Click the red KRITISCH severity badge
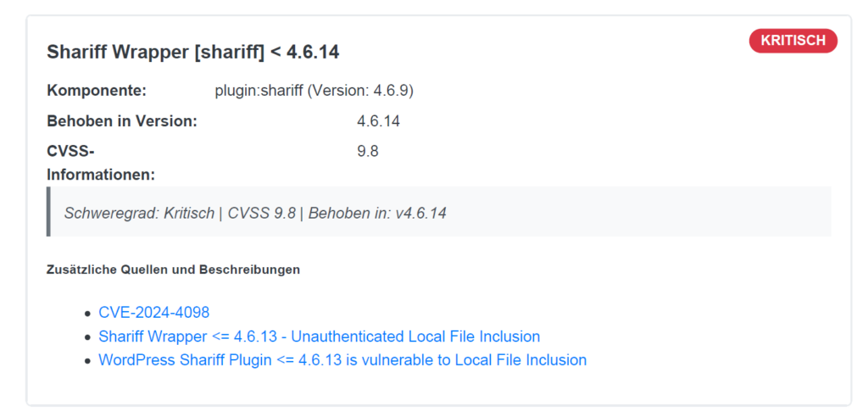The height and width of the screenshot is (417, 868). tap(793, 41)
